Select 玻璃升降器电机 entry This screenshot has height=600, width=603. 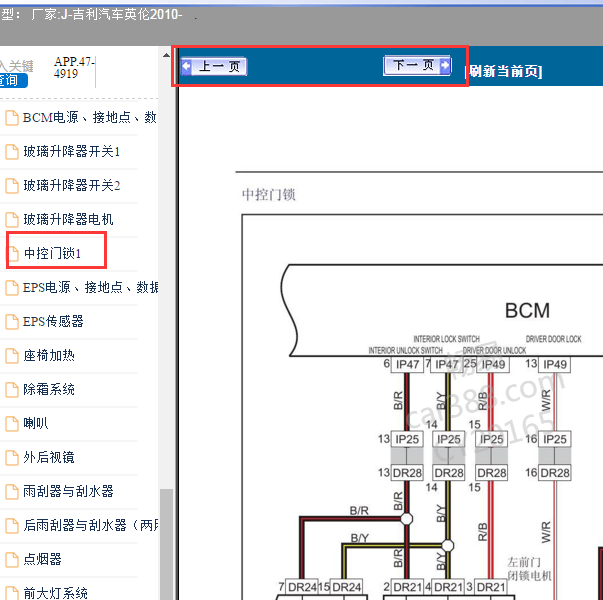[x=68, y=219]
